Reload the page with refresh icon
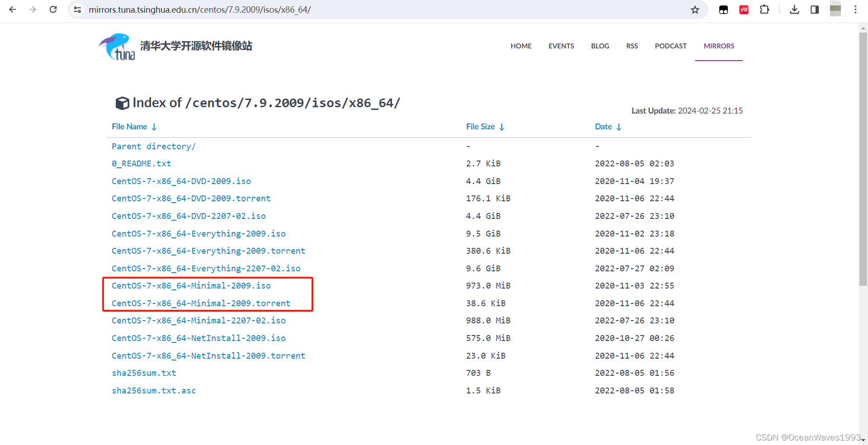This screenshot has width=868, height=445. [x=53, y=9]
